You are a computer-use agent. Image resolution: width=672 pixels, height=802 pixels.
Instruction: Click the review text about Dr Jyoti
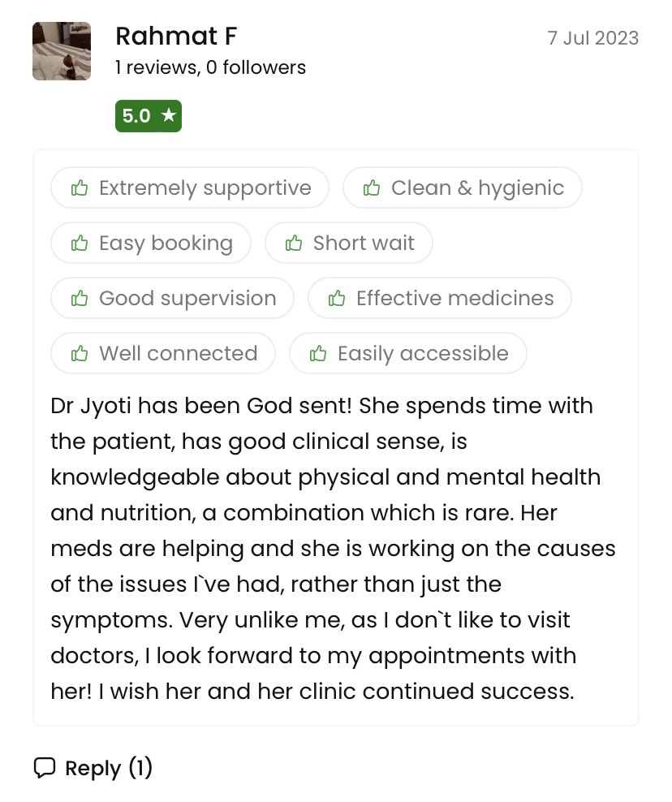tap(333, 548)
